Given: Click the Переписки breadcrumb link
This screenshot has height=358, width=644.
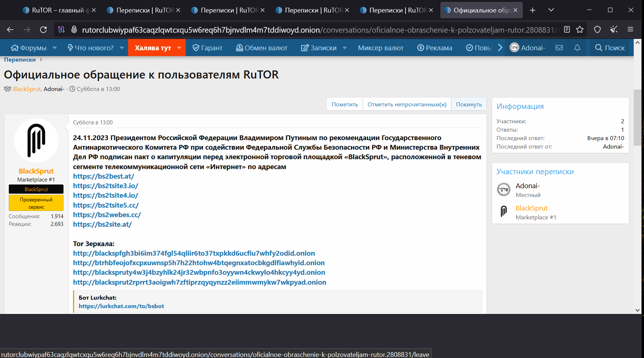Looking at the screenshot, I should (20, 60).
